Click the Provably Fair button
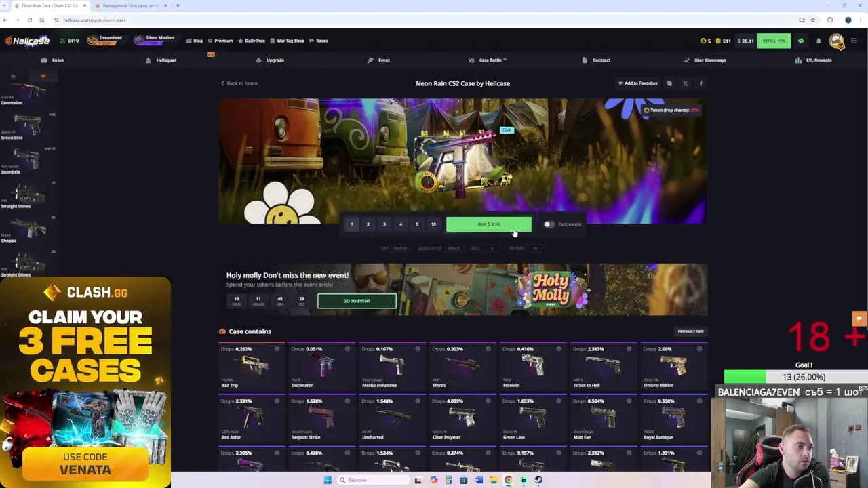 tap(690, 331)
